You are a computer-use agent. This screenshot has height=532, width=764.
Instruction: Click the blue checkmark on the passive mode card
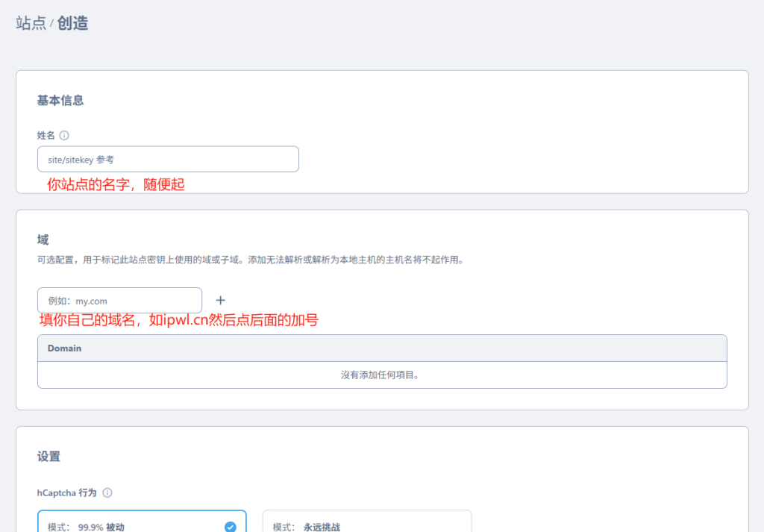[x=230, y=527]
